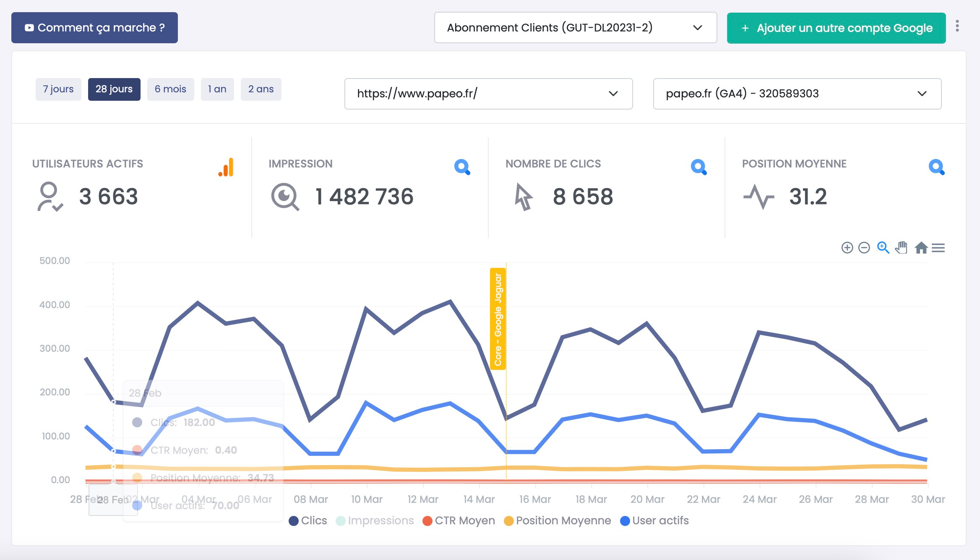Click Search Console icon on Impression card
The width and height of the screenshot is (980, 560).
tap(462, 167)
